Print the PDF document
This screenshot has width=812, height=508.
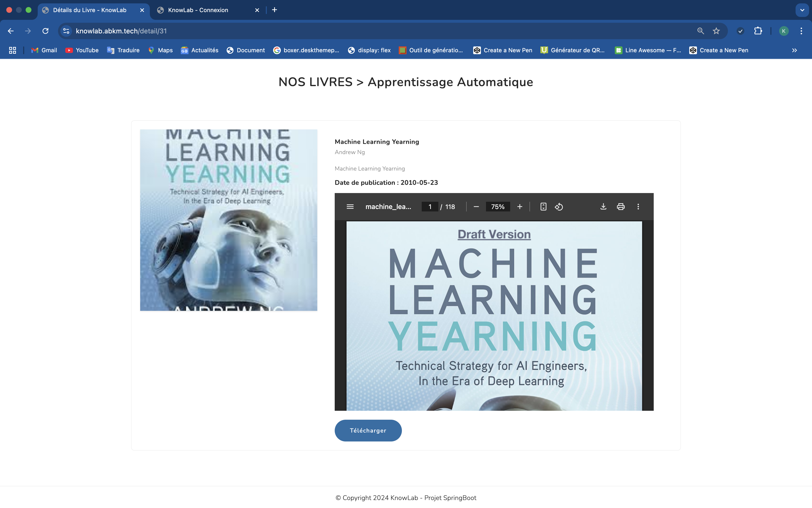coord(621,207)
